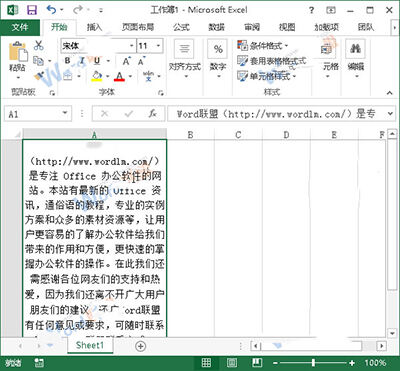Click the 100% zoom level
Screen dimensions: 400x371
(375, 363)
